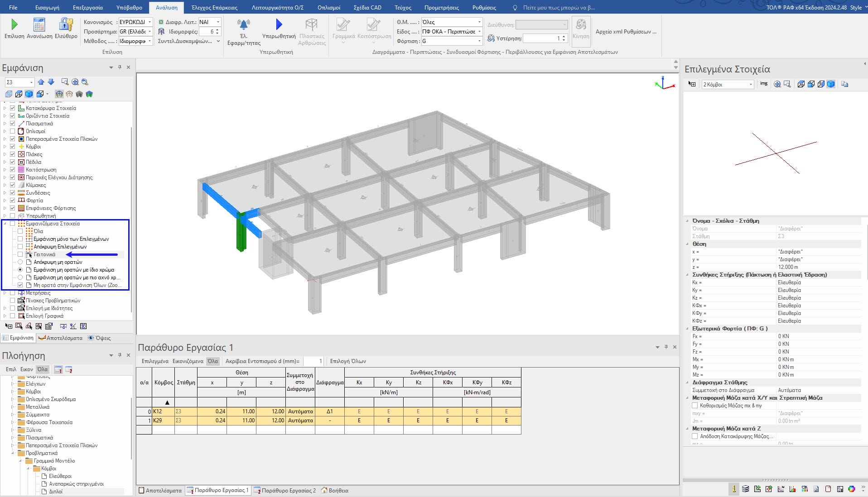Toggle the Οπλισμοί visibility checkbox
This screenshot has width=868, height=497.
tap(13, 131)
